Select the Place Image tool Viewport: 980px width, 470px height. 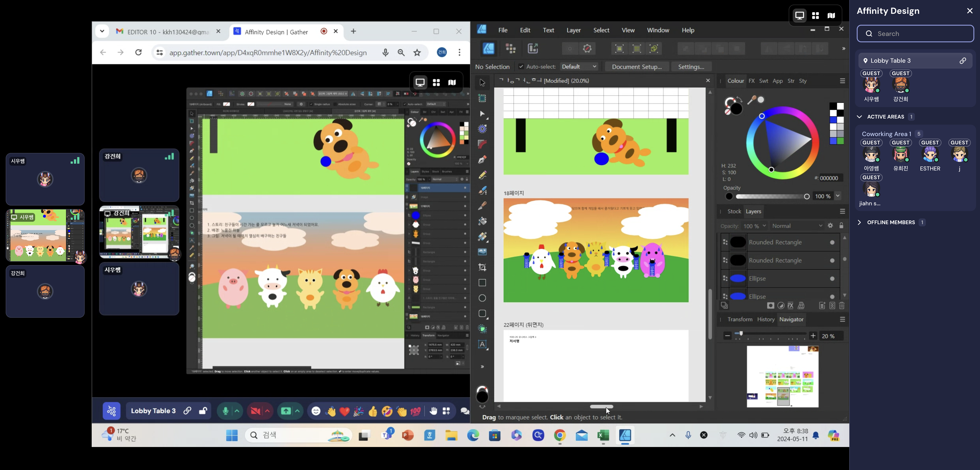point(482,252)
